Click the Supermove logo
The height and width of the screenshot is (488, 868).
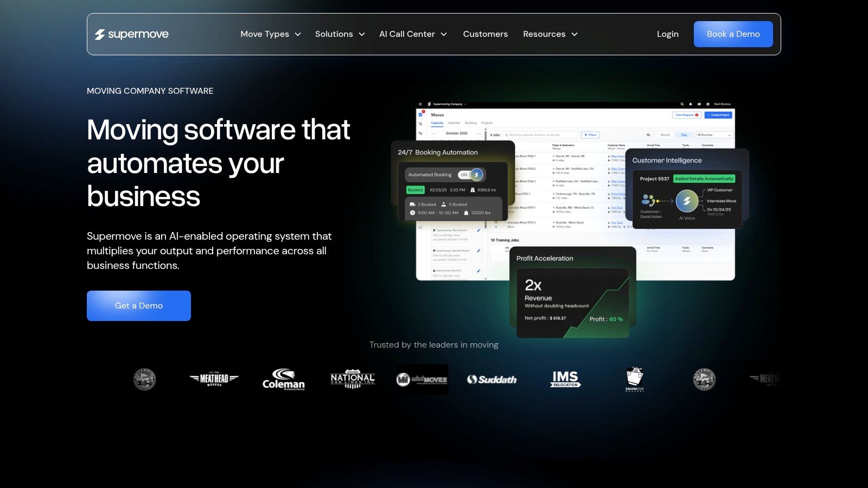(x=132, y=34)
